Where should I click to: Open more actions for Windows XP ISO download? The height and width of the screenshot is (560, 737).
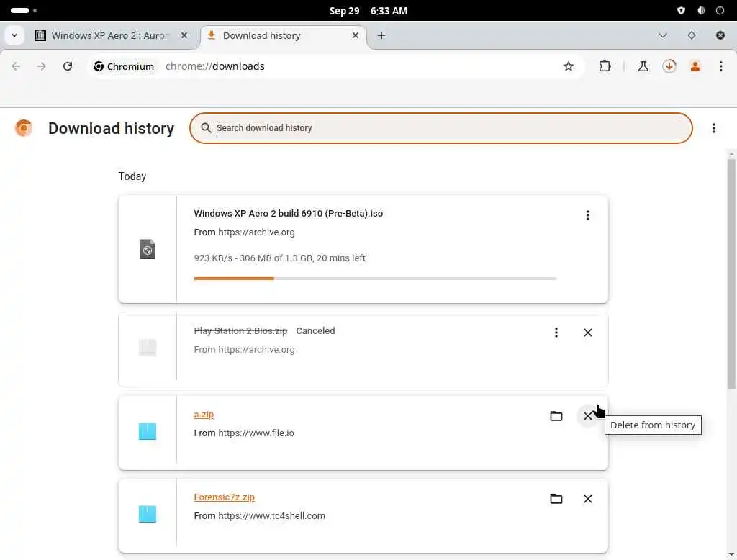[588, 215]
